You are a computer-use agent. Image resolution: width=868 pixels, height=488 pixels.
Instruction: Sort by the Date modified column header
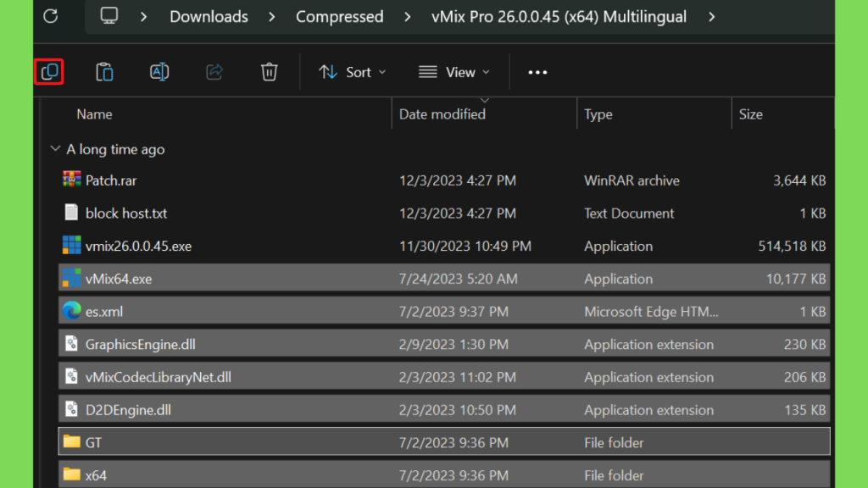442,114
